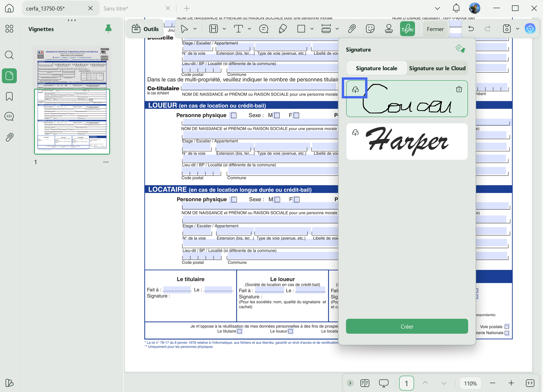Expand the text tool dropdown arrow
Viewport: 543px width, 392px height.
[249, 29]
